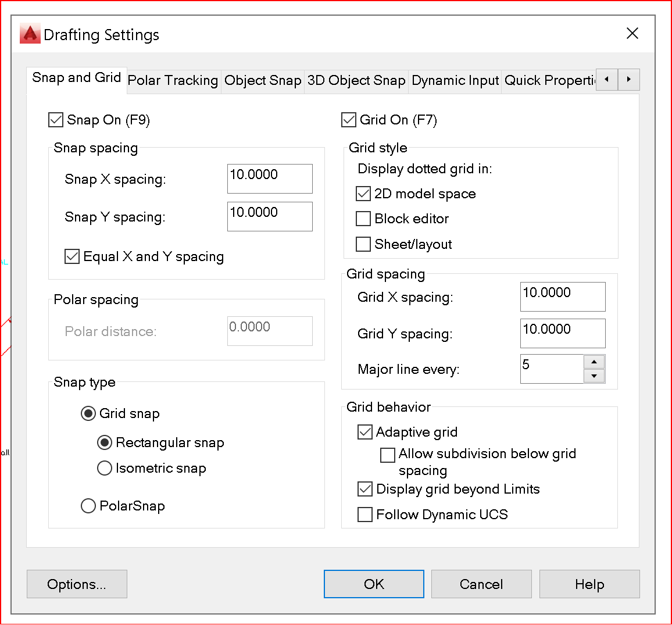Click the Cancel button
672x625 pixels.
click(x=481, y=584)
